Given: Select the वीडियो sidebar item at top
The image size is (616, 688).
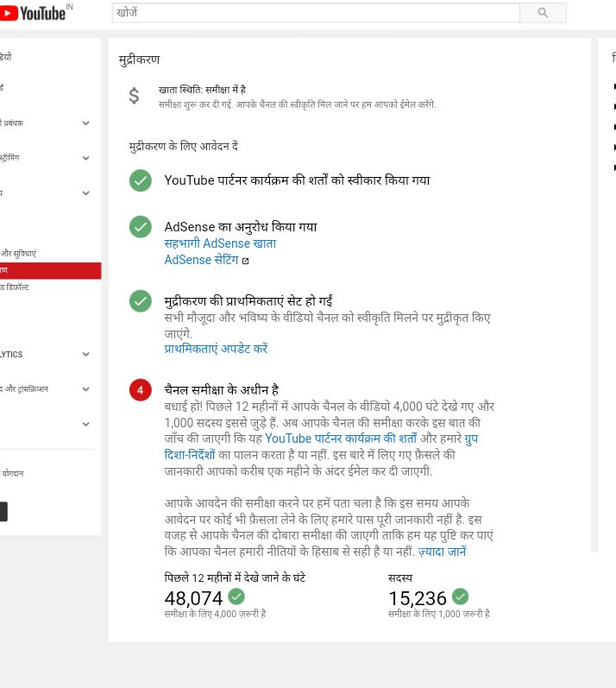Looking at the screenshot, I should point(6,57).
